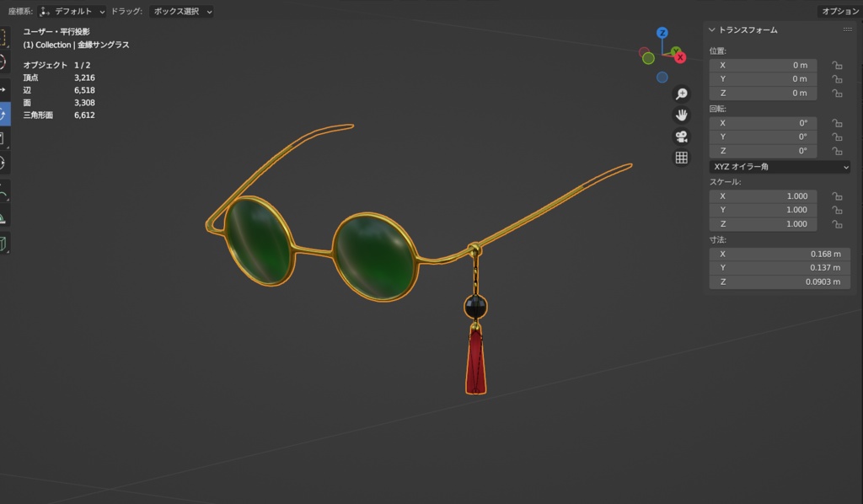Viewport: 863px width, 504px height.
Task: Click the zoom magnifier viewport button
Action: pos(681,94)
